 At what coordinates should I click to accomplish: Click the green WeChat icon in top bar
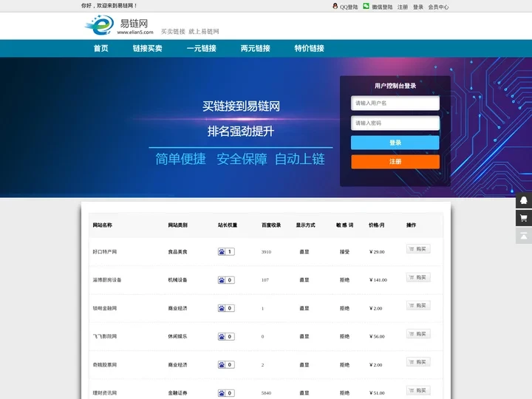click(x=366, y=6)
